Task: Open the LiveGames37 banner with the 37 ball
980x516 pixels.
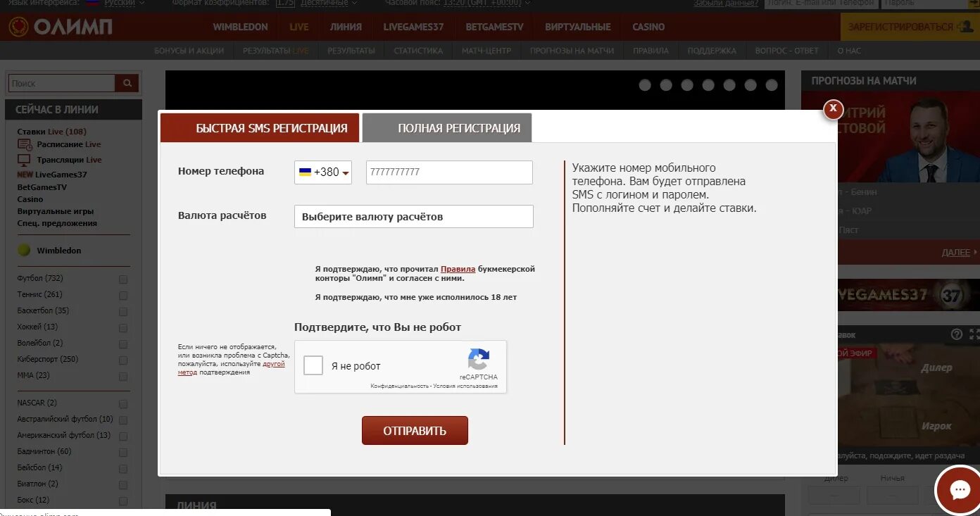Action: [908, 294]
